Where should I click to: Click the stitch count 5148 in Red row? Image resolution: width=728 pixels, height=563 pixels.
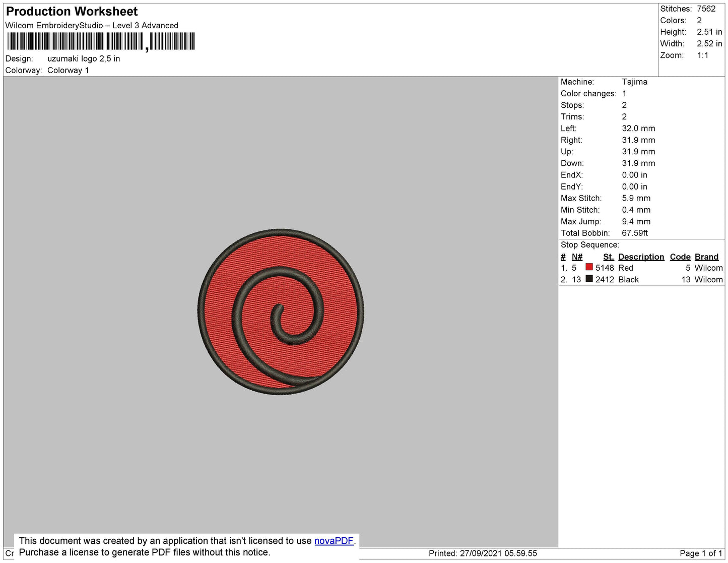[x=605, y=268]
